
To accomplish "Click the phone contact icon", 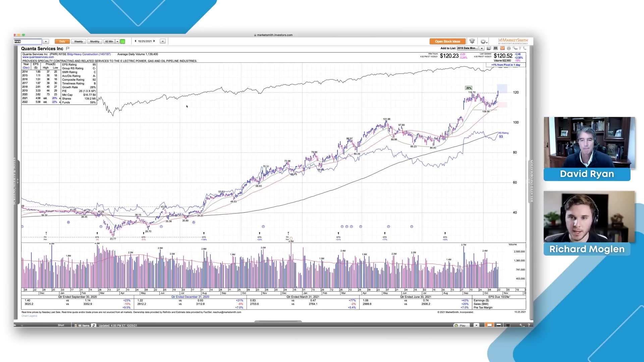I will [x=525, y=48].
